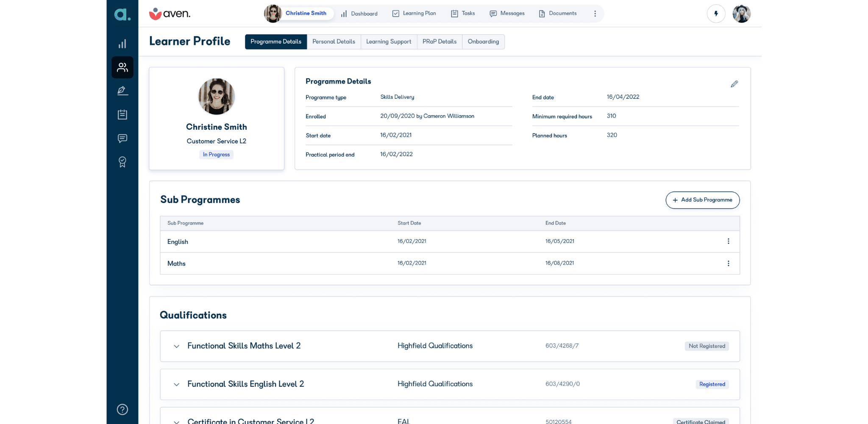868x424 pixels.
Task: Click the Functional Skills Maths Level 2 title
Action: pos(244,346)
